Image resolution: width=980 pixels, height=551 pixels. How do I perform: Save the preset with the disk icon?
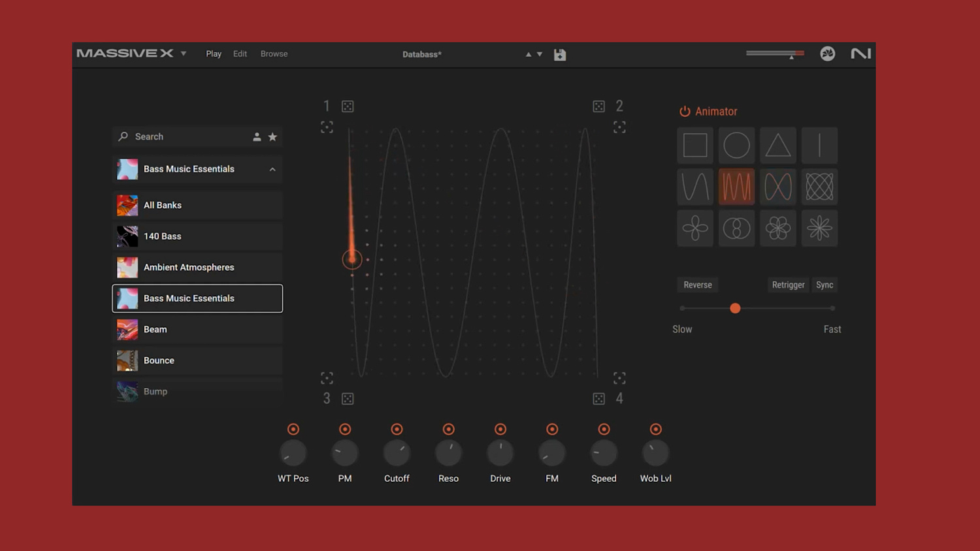[560, 55]
